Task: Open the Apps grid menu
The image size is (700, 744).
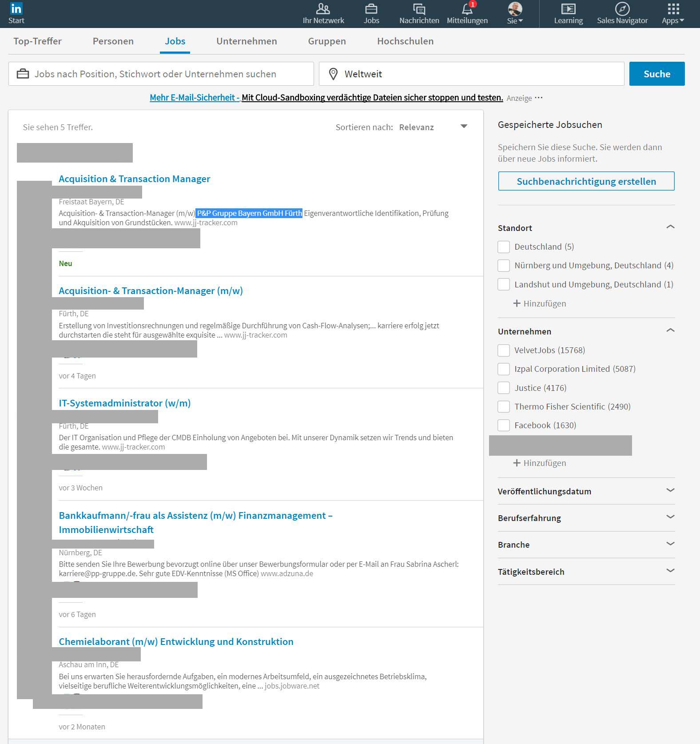Action: [673, 13]
